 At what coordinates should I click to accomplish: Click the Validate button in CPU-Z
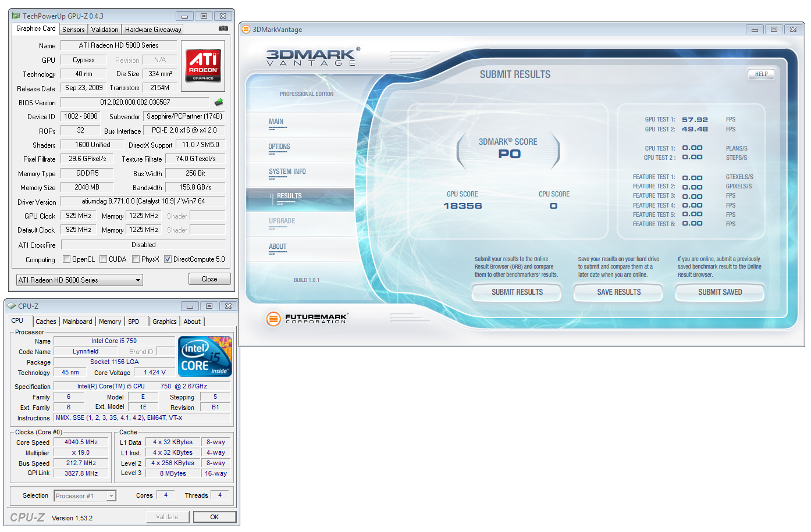[x=167, y=517]
